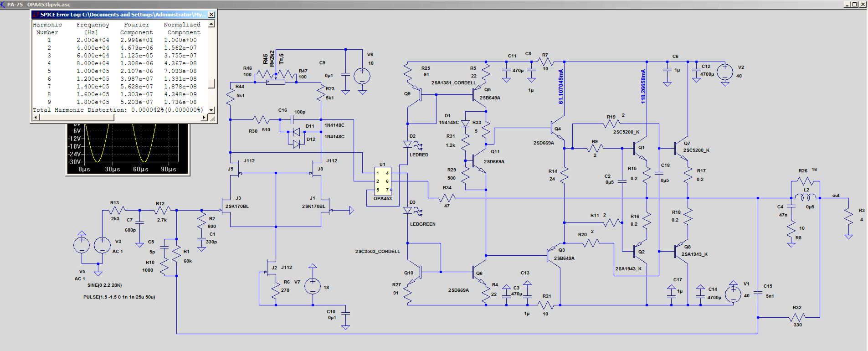Click the R1 '68k' value label

tap(188, 261)
